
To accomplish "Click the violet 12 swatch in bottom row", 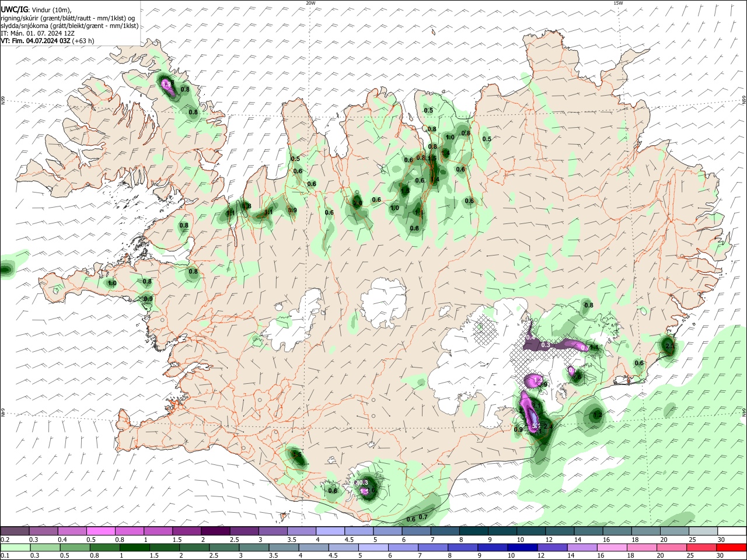I will click(552, 548).
